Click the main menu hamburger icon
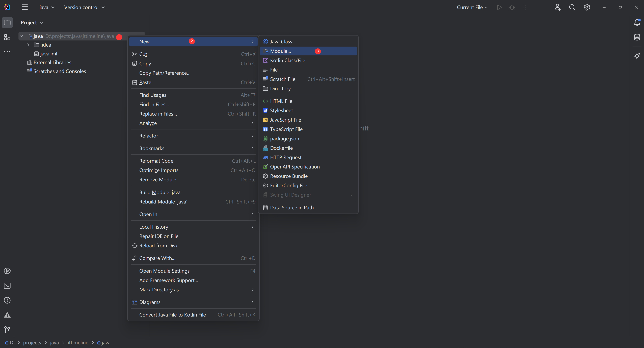 [24, 7]
